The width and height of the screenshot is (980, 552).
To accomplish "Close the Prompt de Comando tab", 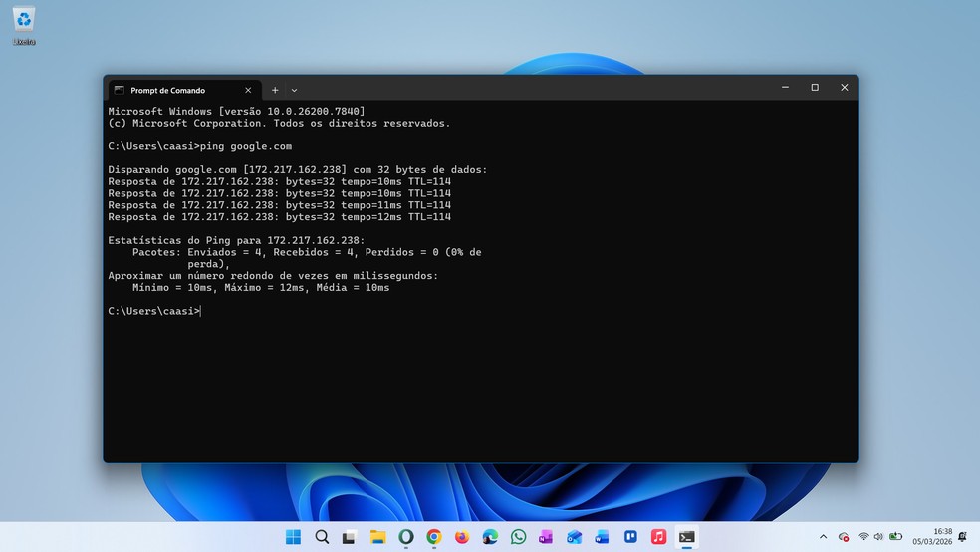I will (248, 90).
